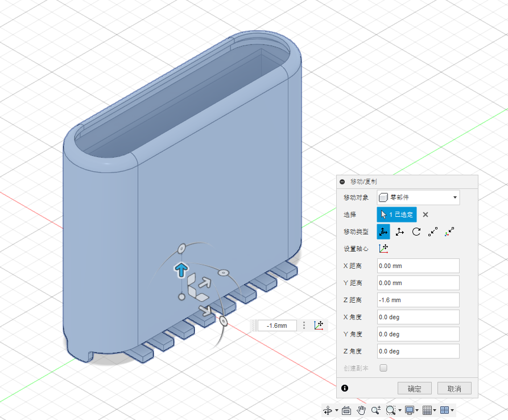Open the Zoom Window dropdown arrow
Viewport: 508px width, 420px height.
(x=400, y=410)
